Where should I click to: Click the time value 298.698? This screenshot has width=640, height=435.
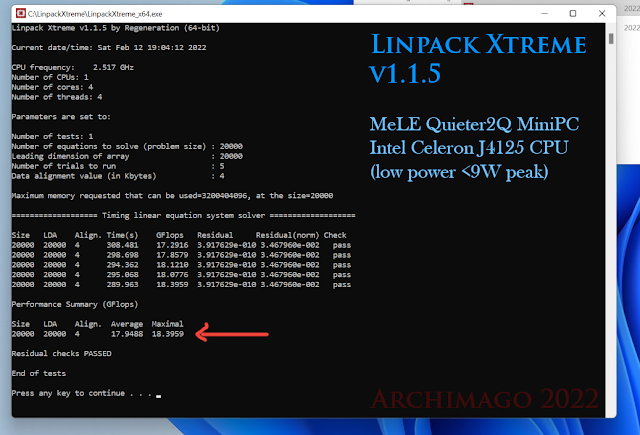click(122, 255)
